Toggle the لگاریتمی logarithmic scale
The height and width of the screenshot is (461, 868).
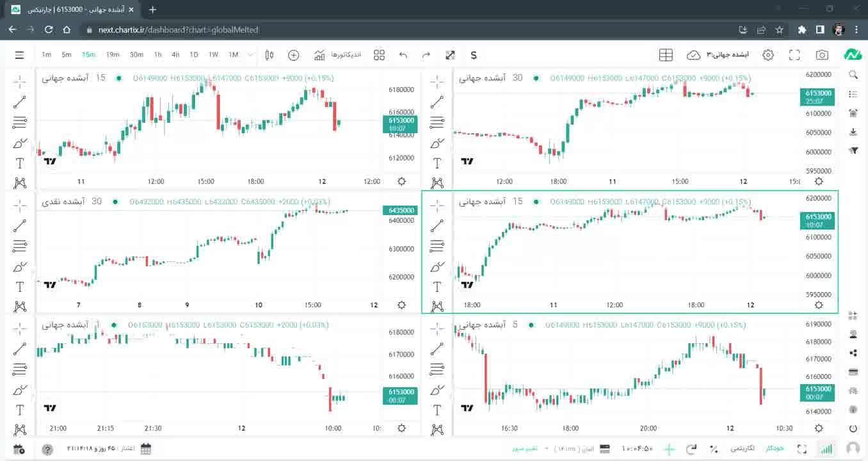tap(743, 449)
